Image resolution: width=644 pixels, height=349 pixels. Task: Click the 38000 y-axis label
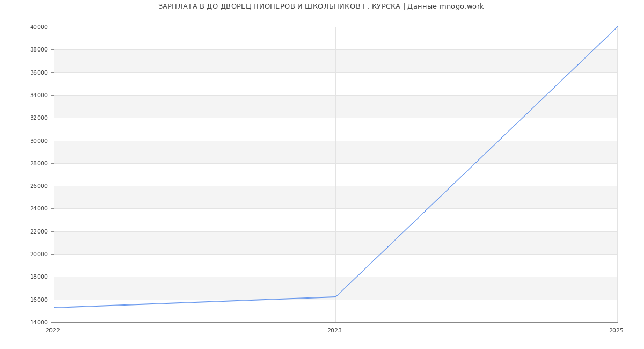coord(39,50)
